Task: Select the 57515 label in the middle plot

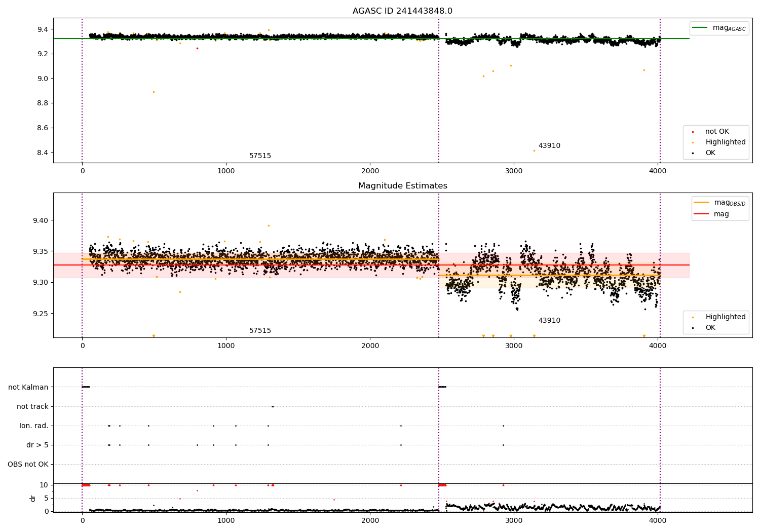Action: (x=260, y=331)
